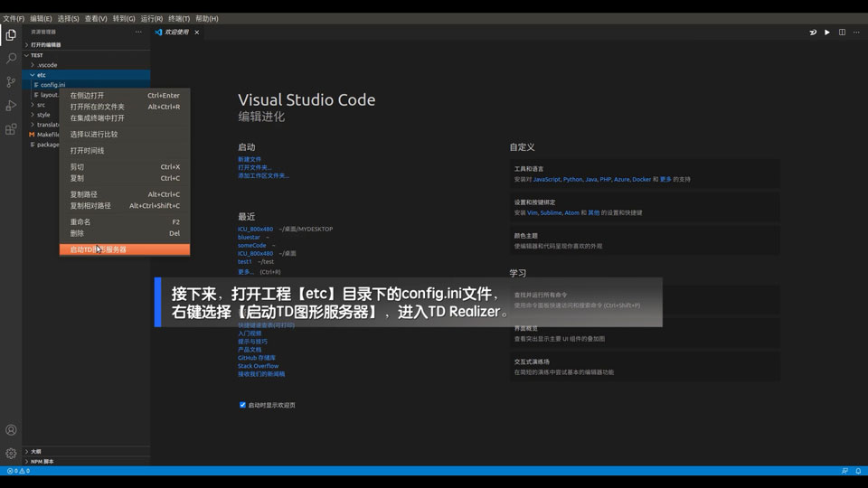The width and height of the screenshot is (868, 488).
Task: Collapse the etc folder in explorer
Action: pos(41,75)
